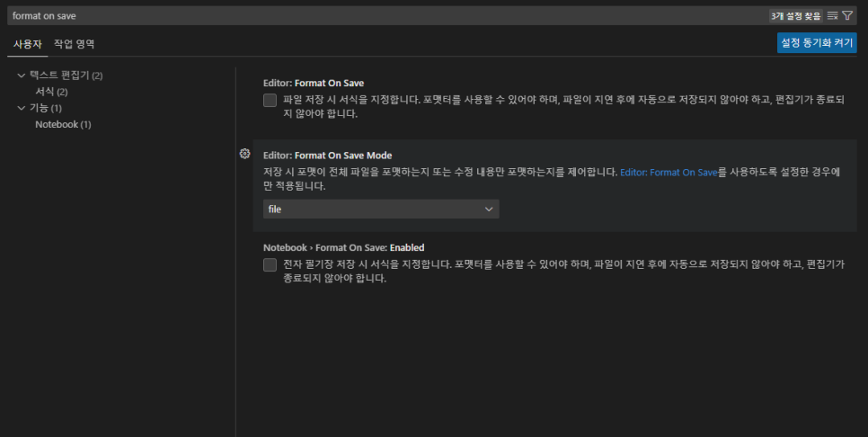Screen dimensions: 868x437
Task: Enable Editor Format On Save checkbox
Action: point(270,100)
